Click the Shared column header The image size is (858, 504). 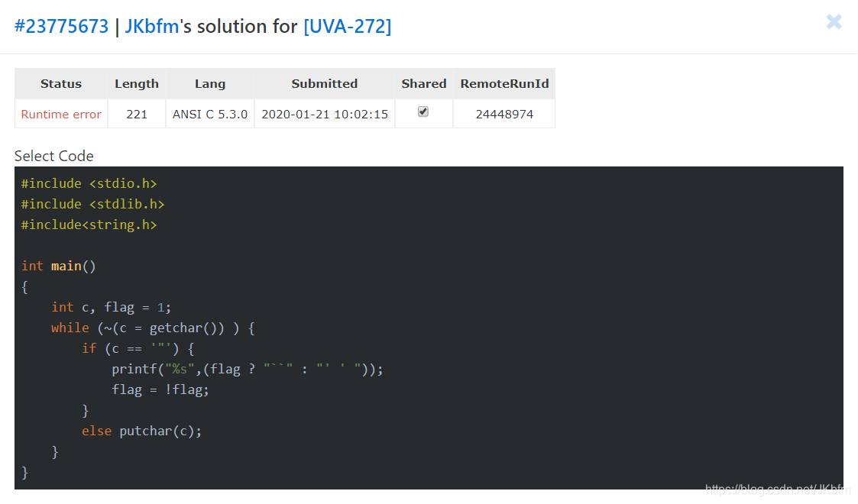[424, 84]
